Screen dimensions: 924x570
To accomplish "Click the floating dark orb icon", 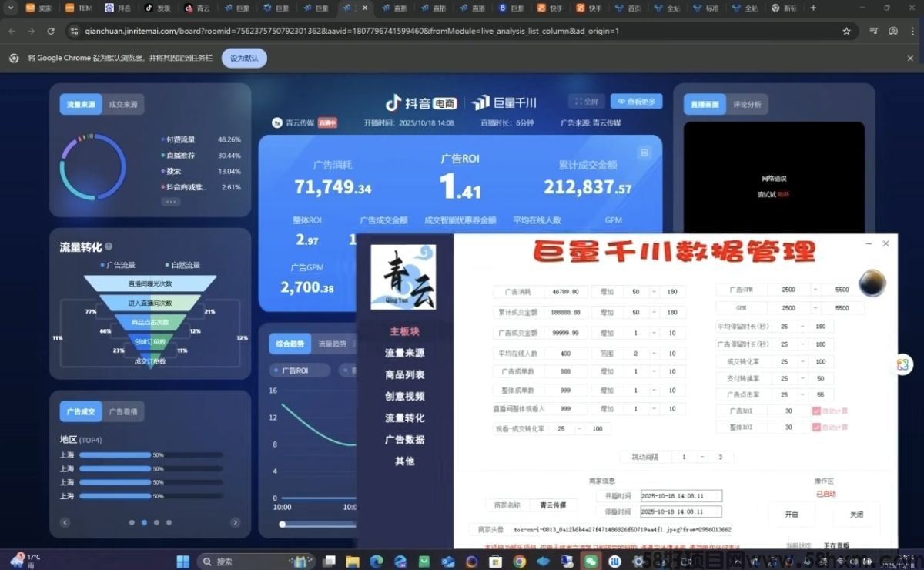I will coord(872,283).
